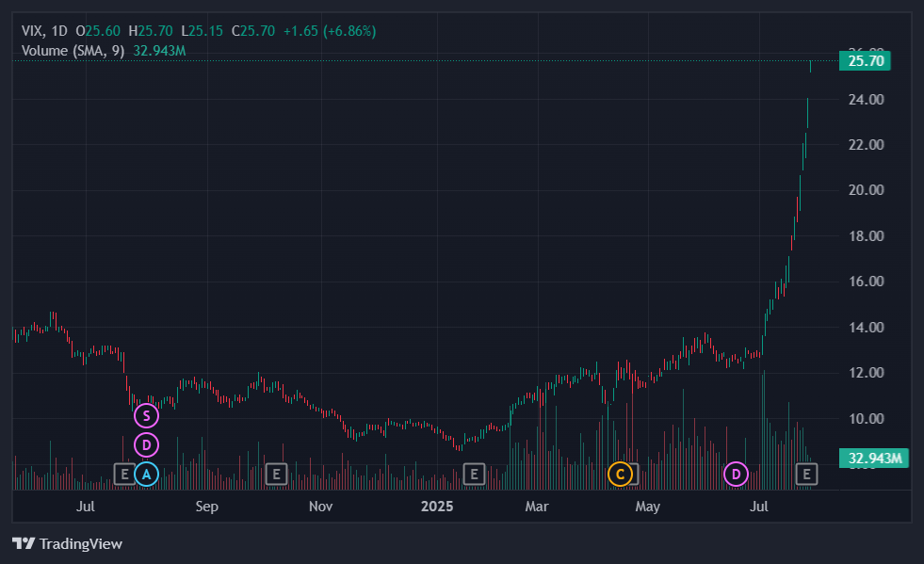
Task: Click the last E earnings marker under the spike
Action: coord(806,474)
